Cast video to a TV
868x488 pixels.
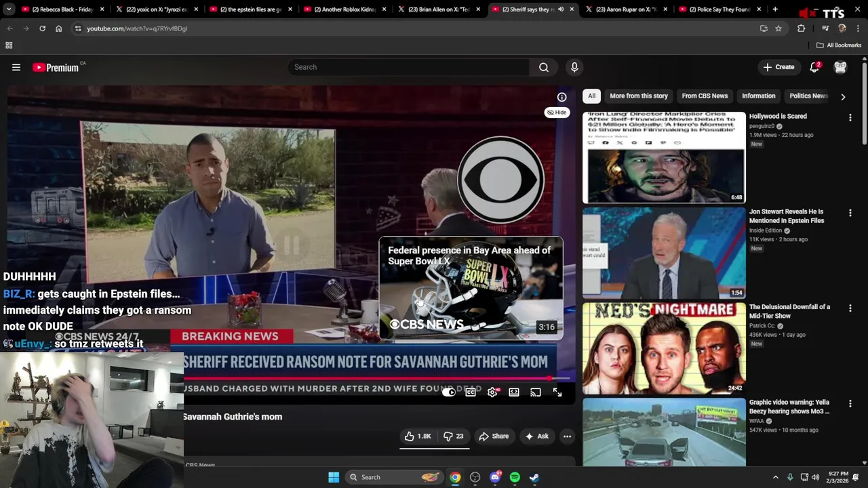click(x=536, y=392)
